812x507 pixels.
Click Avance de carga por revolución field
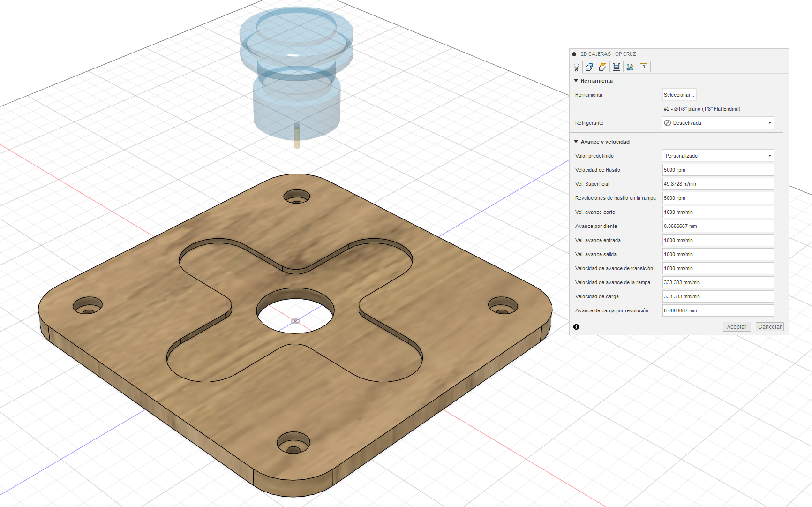click(718, 310)
